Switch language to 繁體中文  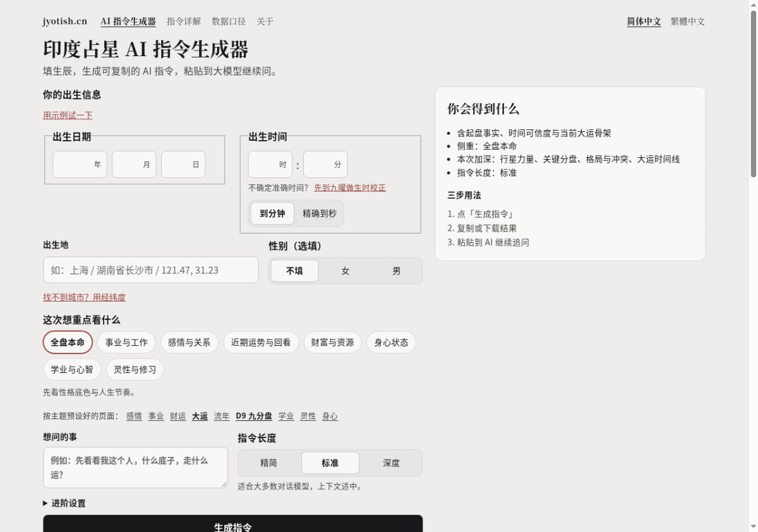688,21
